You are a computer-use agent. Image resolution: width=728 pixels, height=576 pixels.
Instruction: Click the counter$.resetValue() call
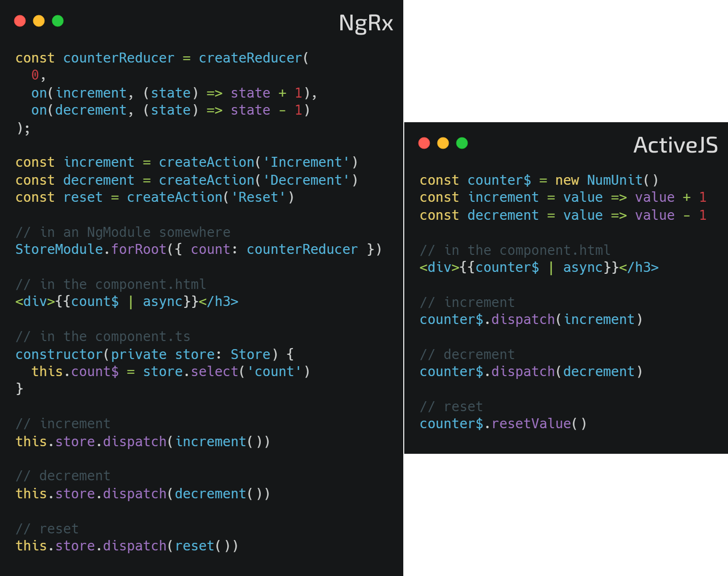(x=503, y=423)
